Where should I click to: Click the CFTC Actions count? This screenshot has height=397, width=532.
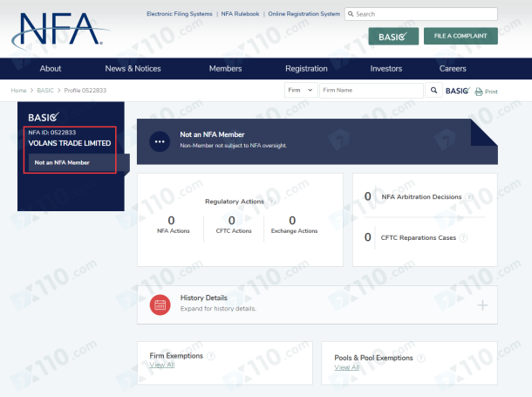pos(232,221)
